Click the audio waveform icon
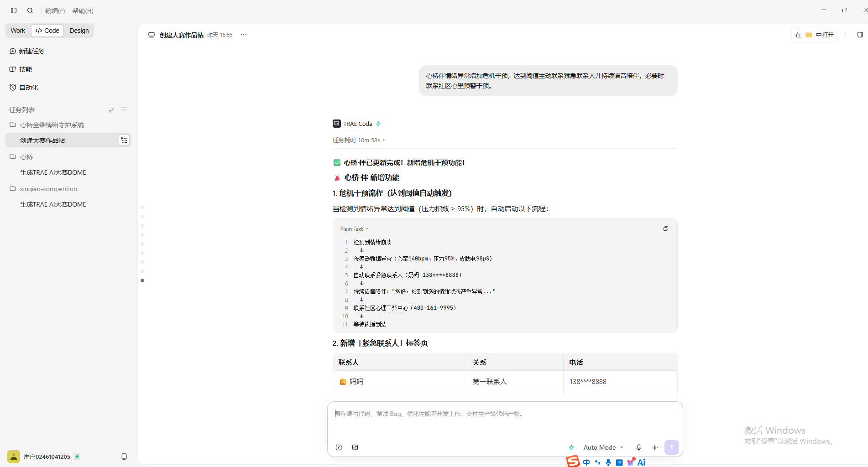 click(655, 447)
